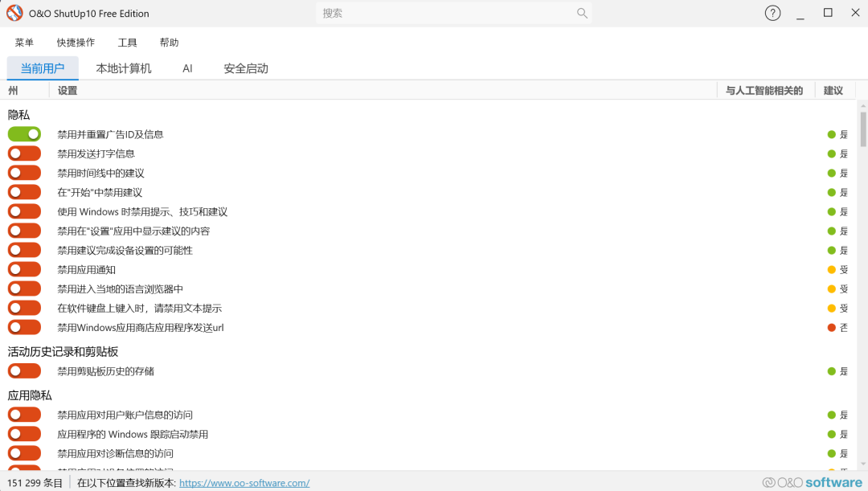
Task: Click the vertical scrollbar thumb
Action: click(863, 129)
